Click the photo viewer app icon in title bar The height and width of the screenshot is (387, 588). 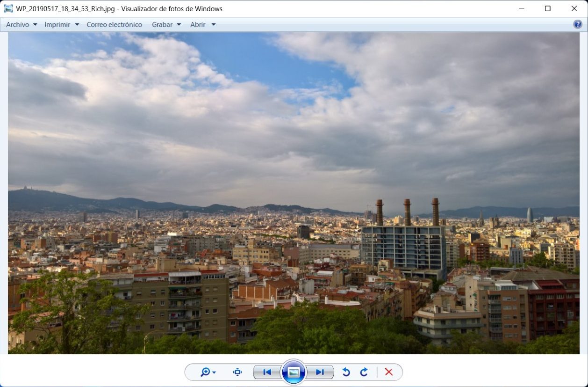coord(8,8)
